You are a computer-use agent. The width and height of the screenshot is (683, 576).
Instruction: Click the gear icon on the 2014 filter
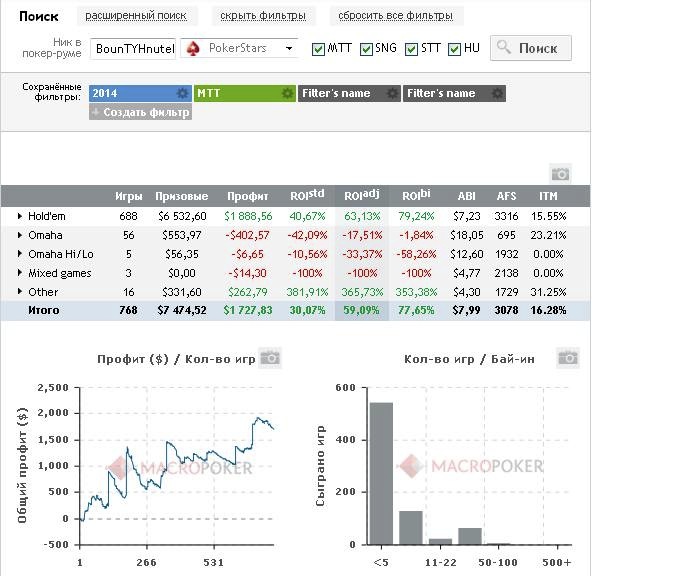coord(182,93)
